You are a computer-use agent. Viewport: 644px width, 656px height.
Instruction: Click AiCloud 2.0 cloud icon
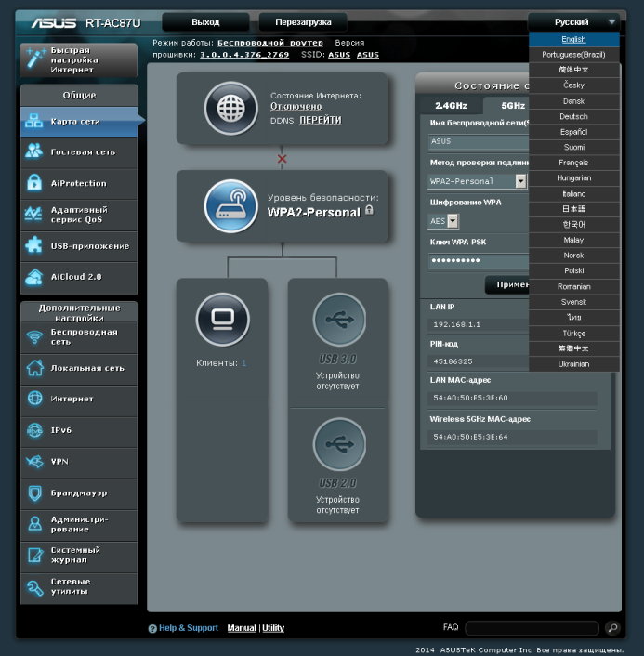[33, 277]
